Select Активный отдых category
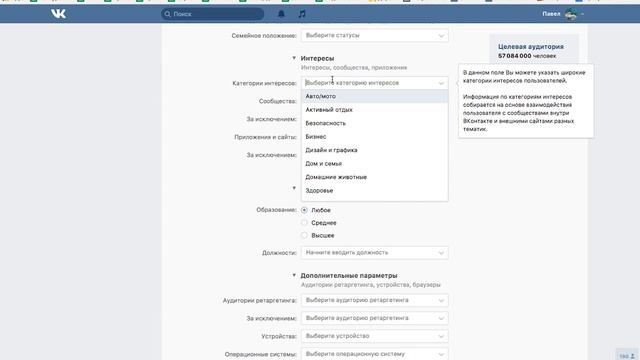This screenshot has width=640, height=360. pyautogui.click(x=374, y=110)
